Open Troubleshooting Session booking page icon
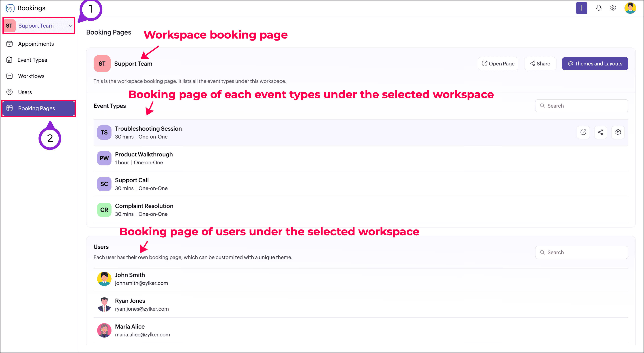This screenshot has height=353, width=644. 583,132
